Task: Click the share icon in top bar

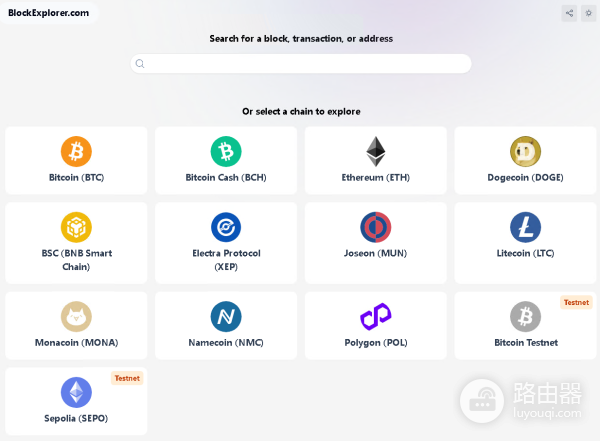Action: (569, 13)
